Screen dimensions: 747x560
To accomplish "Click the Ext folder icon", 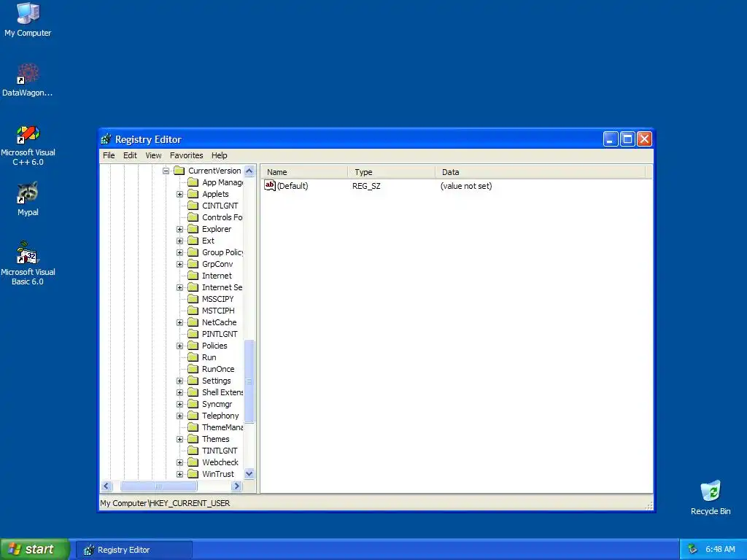I will (193, 241).
